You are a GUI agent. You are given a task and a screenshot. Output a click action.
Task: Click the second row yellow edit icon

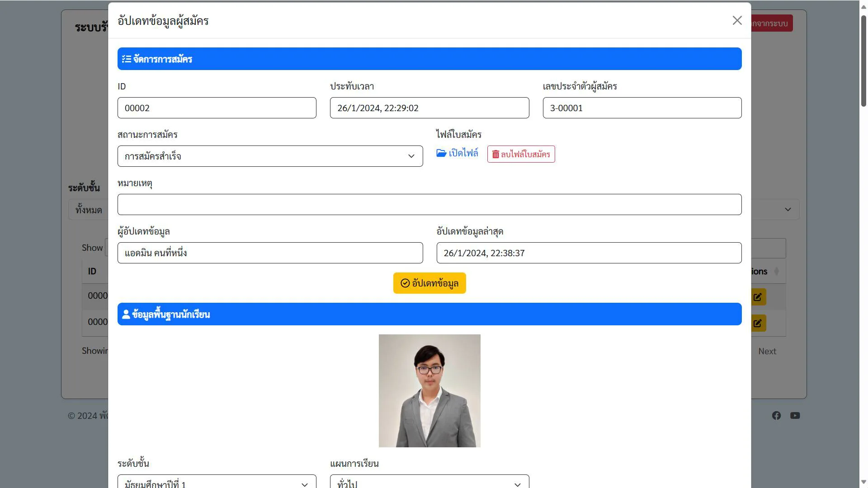point(758,323)
